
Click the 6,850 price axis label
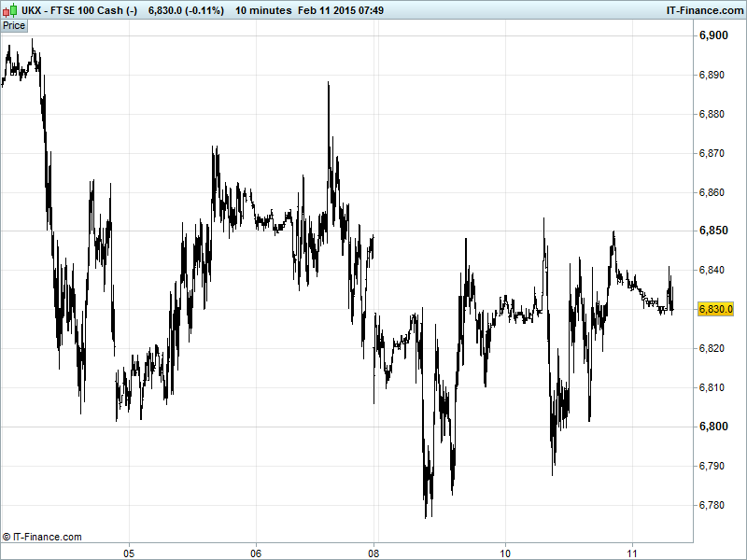(x=713, y=231)
